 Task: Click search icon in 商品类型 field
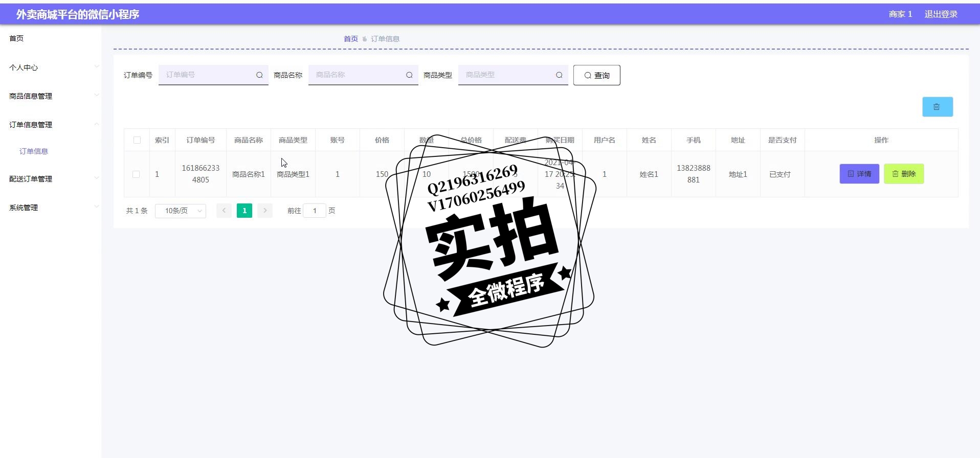(x=559, y=75)
